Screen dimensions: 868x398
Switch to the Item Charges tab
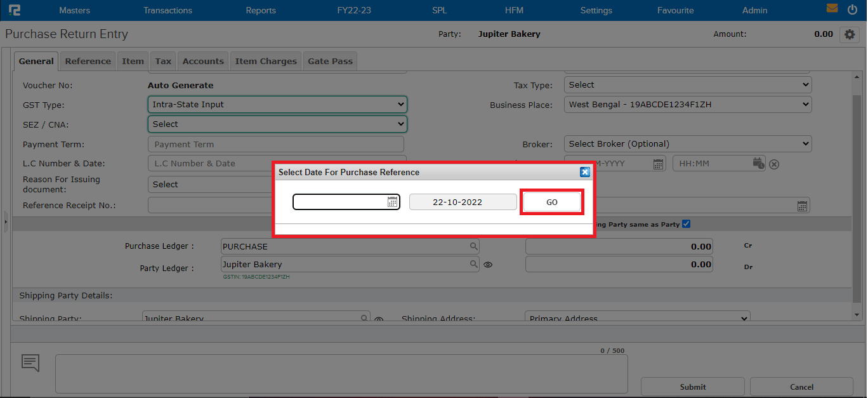click(266, 61)
